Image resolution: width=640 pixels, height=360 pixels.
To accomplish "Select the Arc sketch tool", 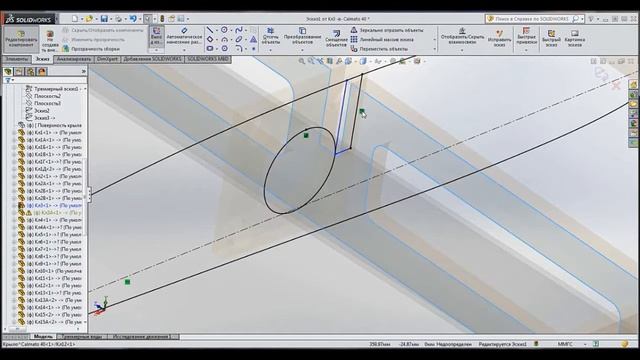I will click(224, 40).
